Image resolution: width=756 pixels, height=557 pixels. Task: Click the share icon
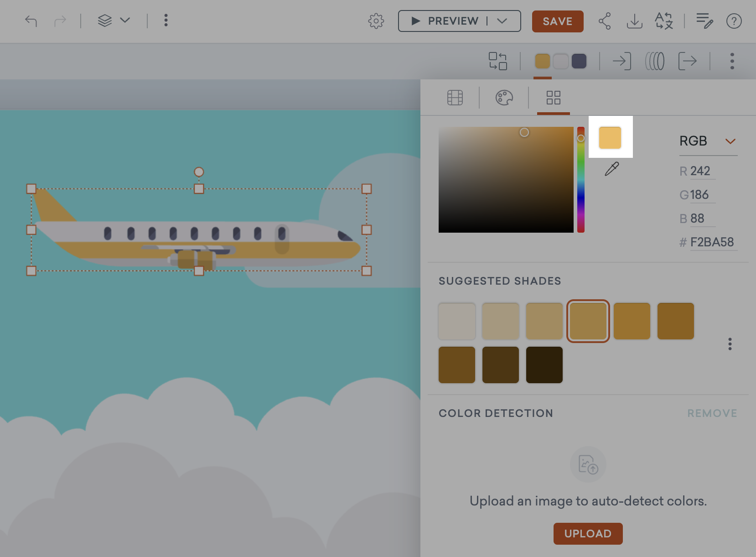pyautogui.click(x=605, y=21)
